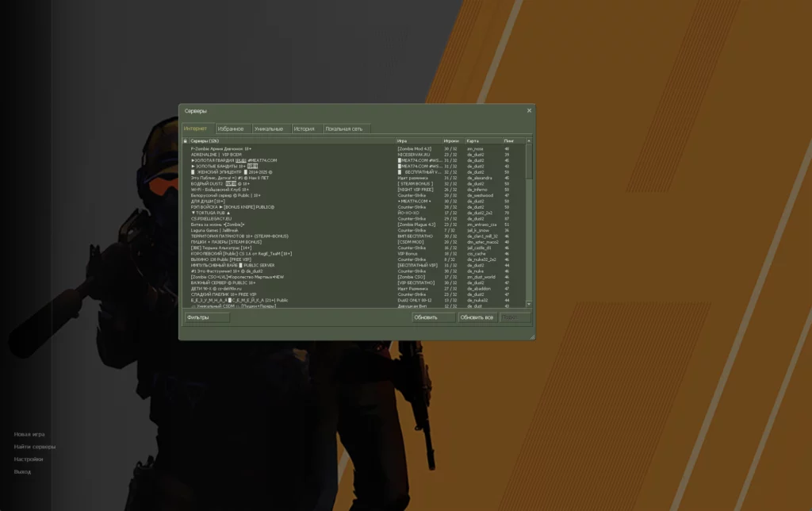Viewport: 812px width, 511px height.
Task: Sort by the Карта column header
Action: 483,141
